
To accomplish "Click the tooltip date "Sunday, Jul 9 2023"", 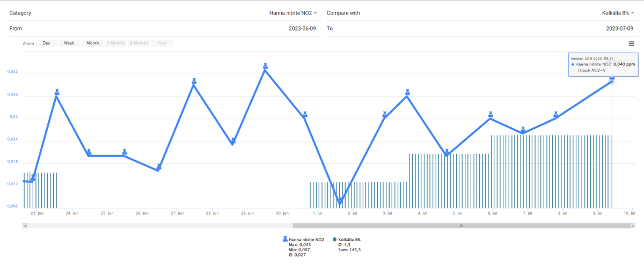I will tap(586, 57).
